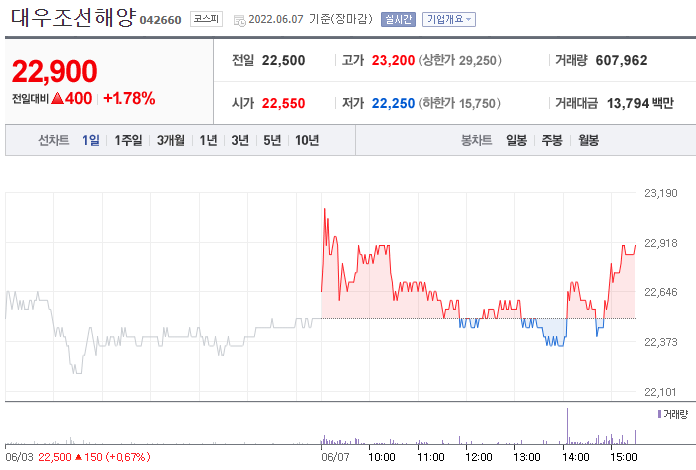This screenshot has height=470, width=696.
Task: Click the 상한가 29,250 text
Action: point(460,60)
